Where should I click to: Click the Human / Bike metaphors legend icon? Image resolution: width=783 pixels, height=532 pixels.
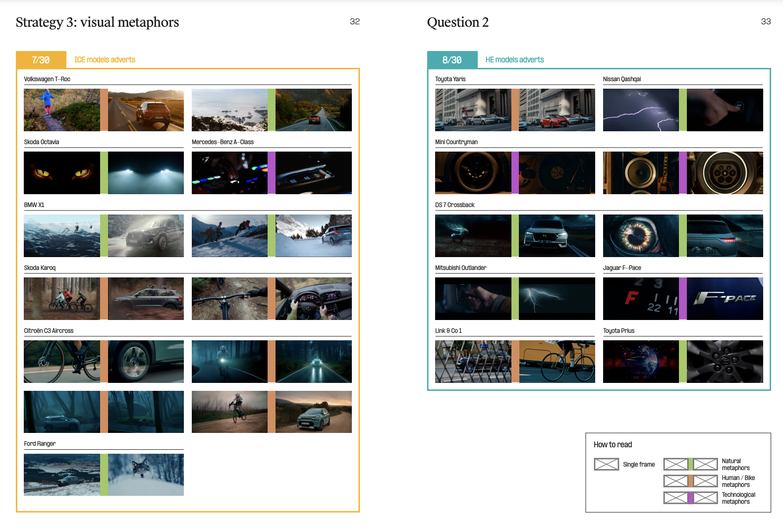click(690, 481)
